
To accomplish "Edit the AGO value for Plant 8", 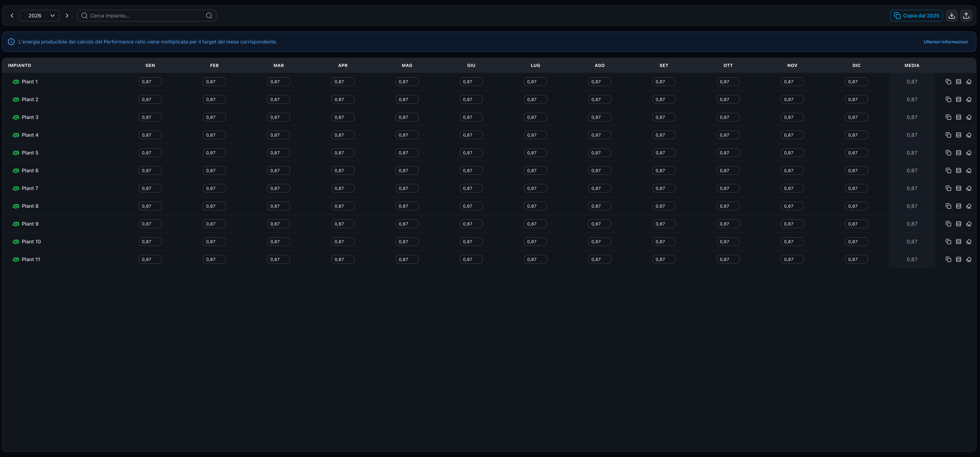I will [x=599, y=206].
